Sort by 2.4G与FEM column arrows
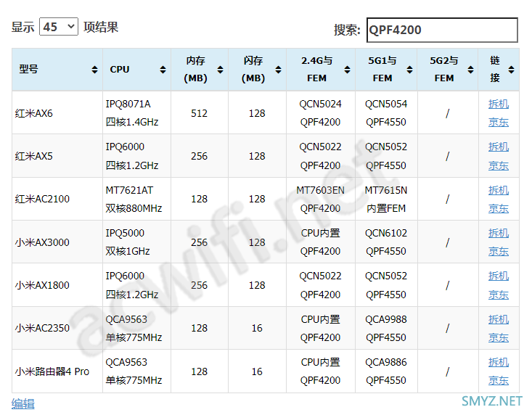 click(x=347, y=70)
